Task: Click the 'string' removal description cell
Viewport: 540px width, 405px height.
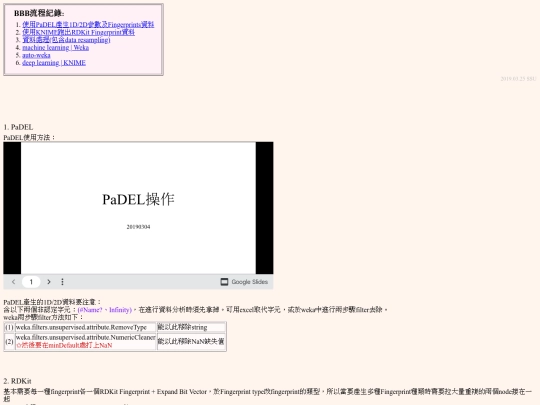Action: pos(191,327)
